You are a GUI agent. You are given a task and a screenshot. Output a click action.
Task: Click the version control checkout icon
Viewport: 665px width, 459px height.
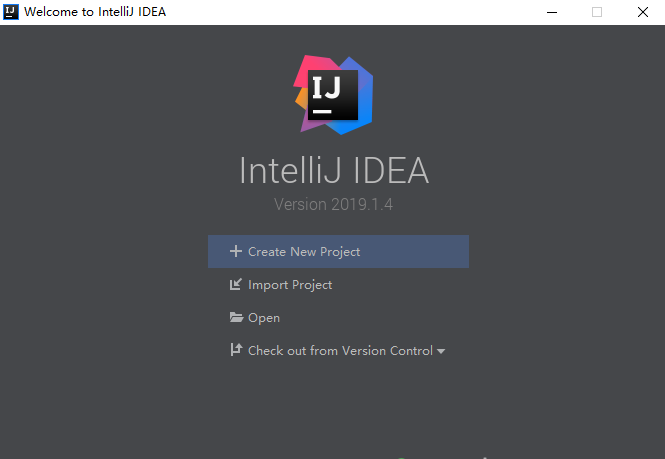click(236, 350)
